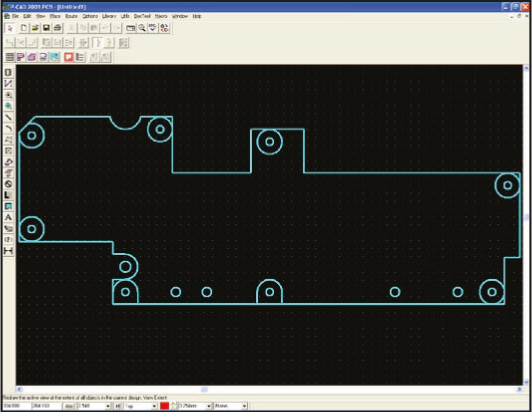The image size is (532, 412).
Task: Click the vertical scrollbar up arrow
Action: pos(526,68)
